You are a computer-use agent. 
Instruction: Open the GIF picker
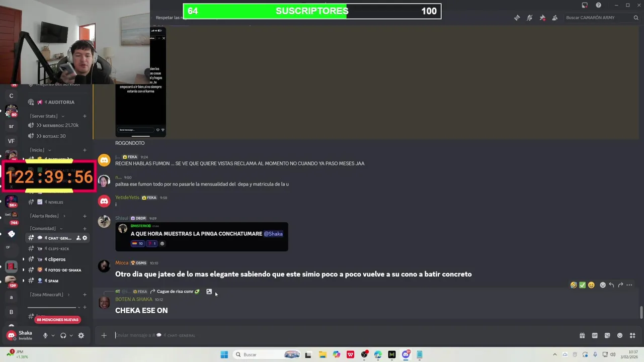pyautogui.click(x=595, y=335)
